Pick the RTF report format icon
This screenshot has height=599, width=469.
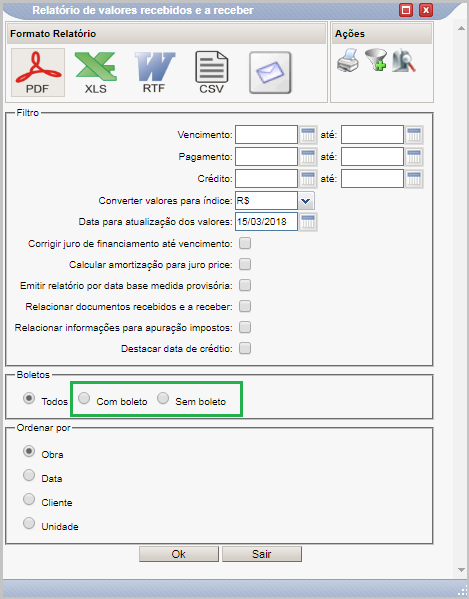pos(154,73)
